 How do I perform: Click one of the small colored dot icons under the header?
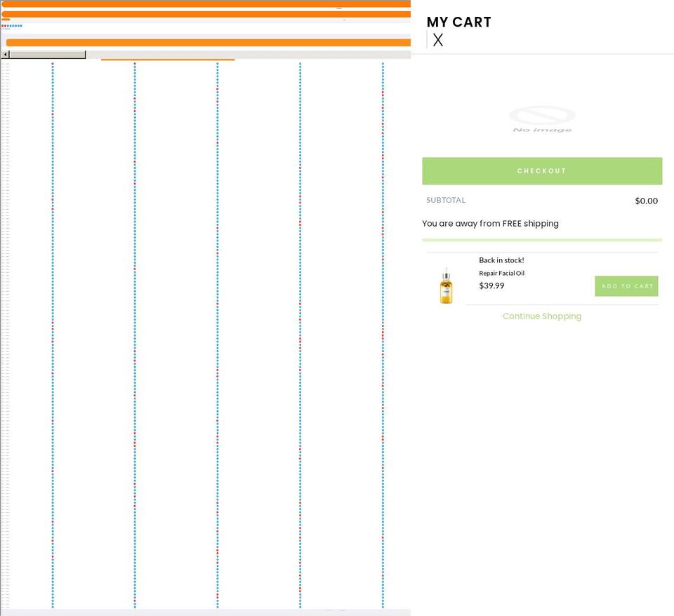pyautogui.click(x=11, y=25)
